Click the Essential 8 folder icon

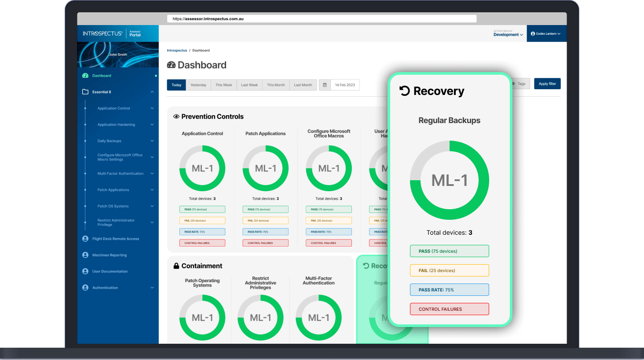coord(85,92)
